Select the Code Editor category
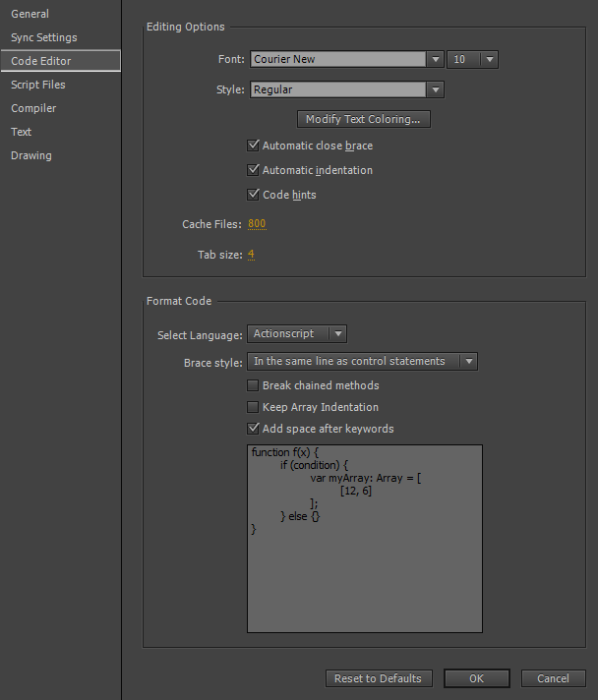The image size is (598, 700). click(60, 61)
